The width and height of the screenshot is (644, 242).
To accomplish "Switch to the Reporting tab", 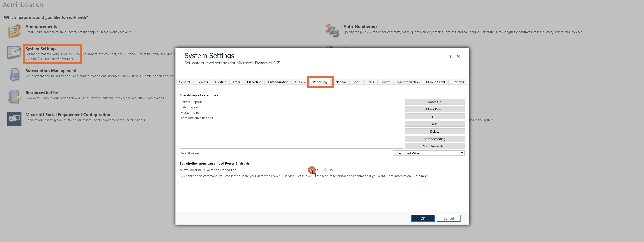I will tap(320, 82).
